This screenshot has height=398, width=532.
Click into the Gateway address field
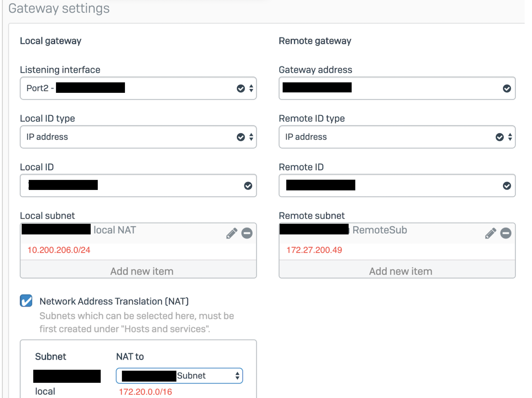pos(421,89)
